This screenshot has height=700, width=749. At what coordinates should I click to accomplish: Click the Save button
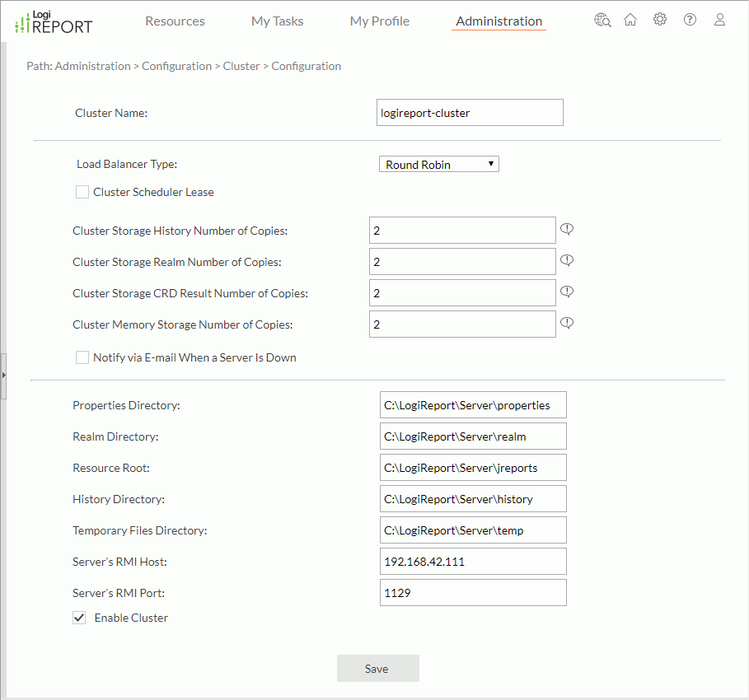[377, 668]
